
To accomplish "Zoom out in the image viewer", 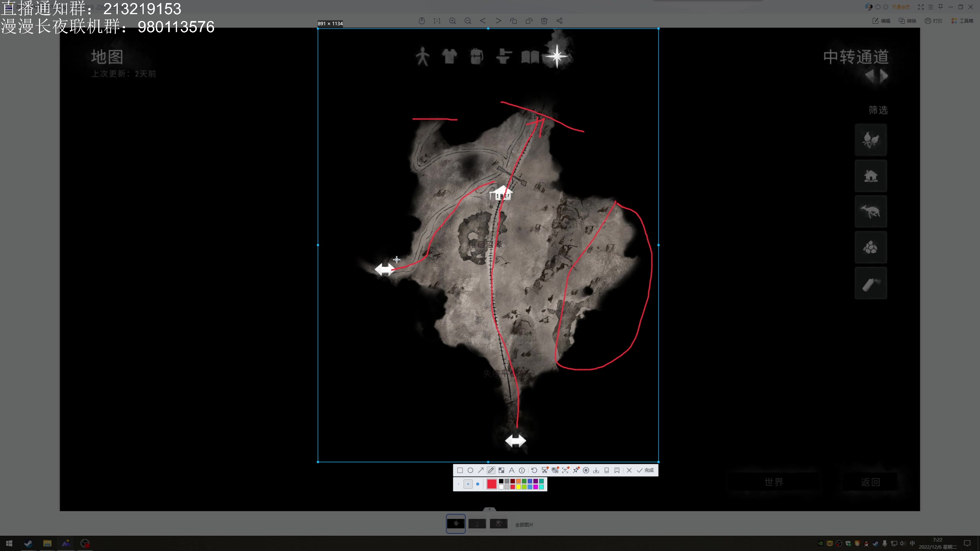I will click(x=468, y=21).
